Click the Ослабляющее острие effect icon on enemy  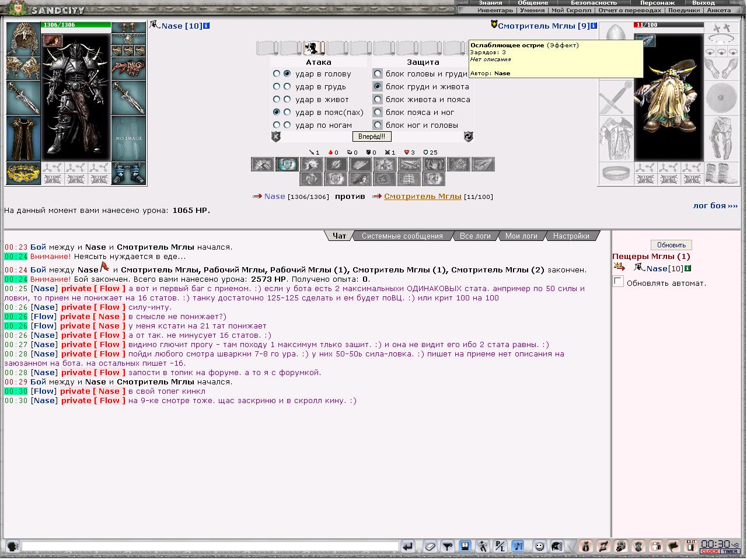point(645,40)
